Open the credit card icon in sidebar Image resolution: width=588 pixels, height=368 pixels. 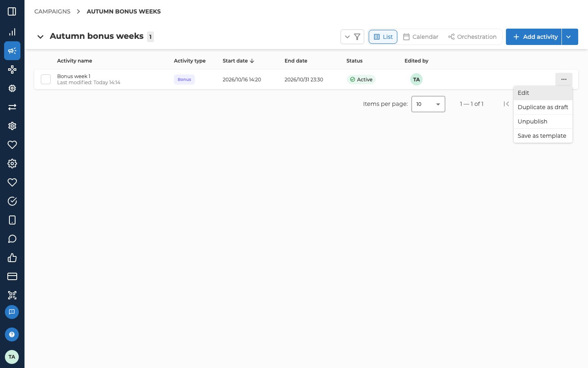pos(12,276)
